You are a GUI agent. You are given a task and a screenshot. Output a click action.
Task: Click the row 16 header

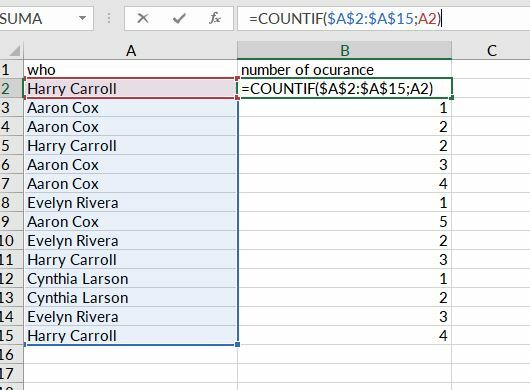pyautogui.click(x=11, y=355)
